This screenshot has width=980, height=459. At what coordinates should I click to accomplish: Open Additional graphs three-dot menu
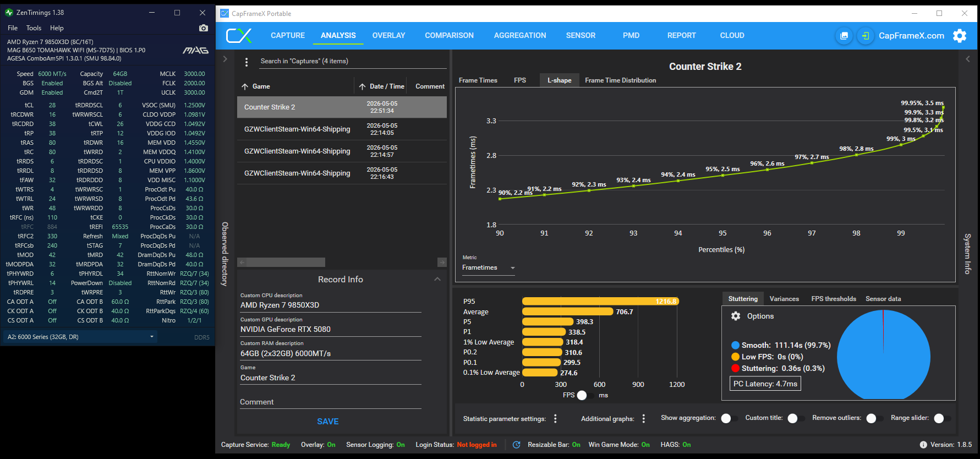pos(644,419)
